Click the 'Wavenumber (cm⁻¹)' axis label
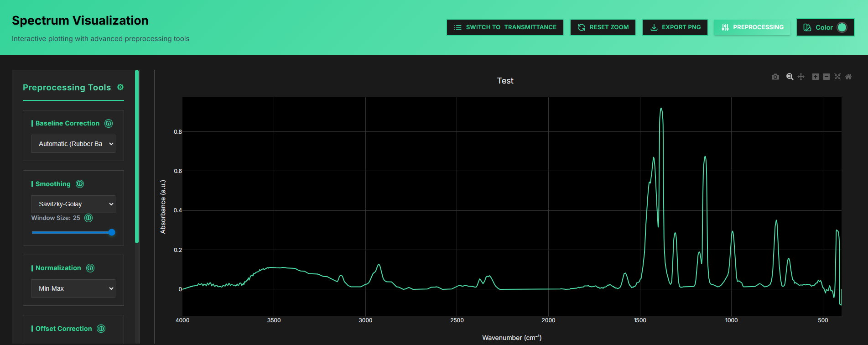868x345 pixels. (512, 338)
